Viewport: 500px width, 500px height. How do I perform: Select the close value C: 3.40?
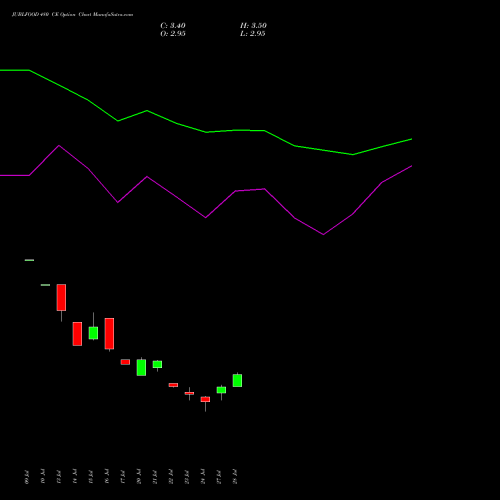[173, 26]
